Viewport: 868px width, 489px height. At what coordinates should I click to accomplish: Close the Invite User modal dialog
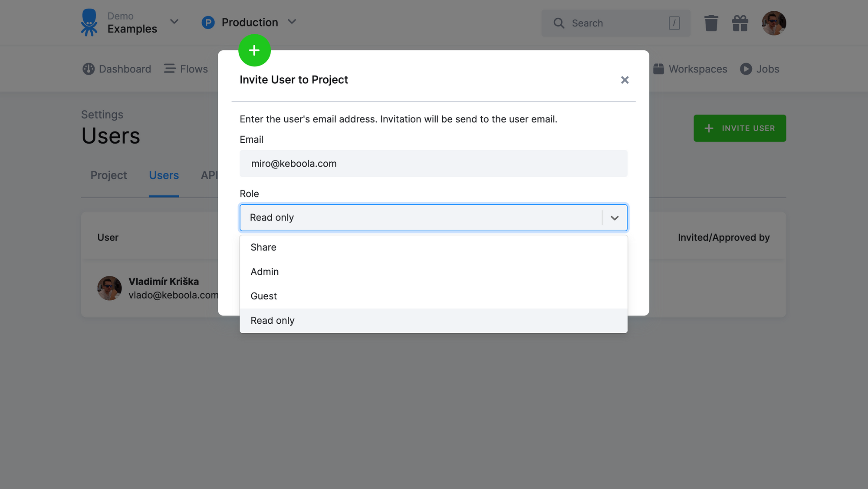tap(624, 79)
